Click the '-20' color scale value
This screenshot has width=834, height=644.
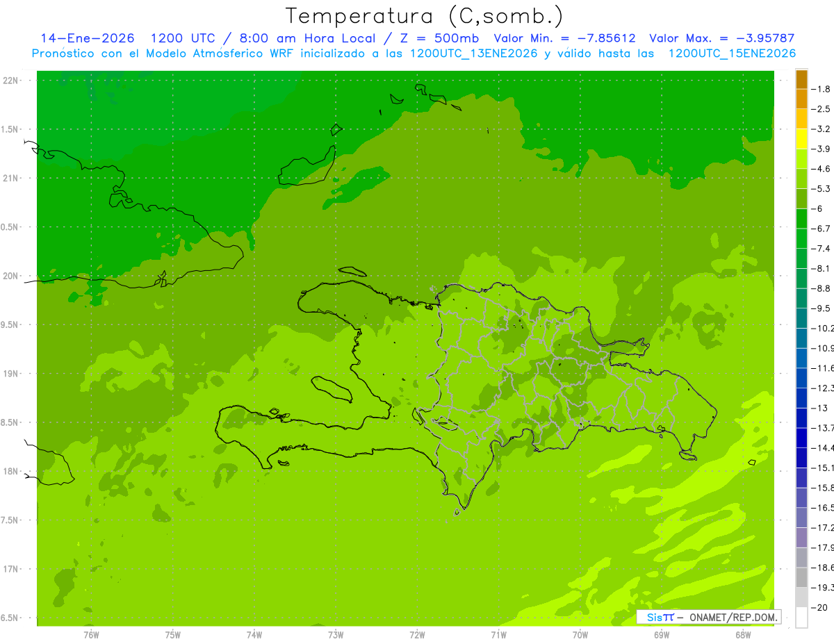tap(821, 608)
